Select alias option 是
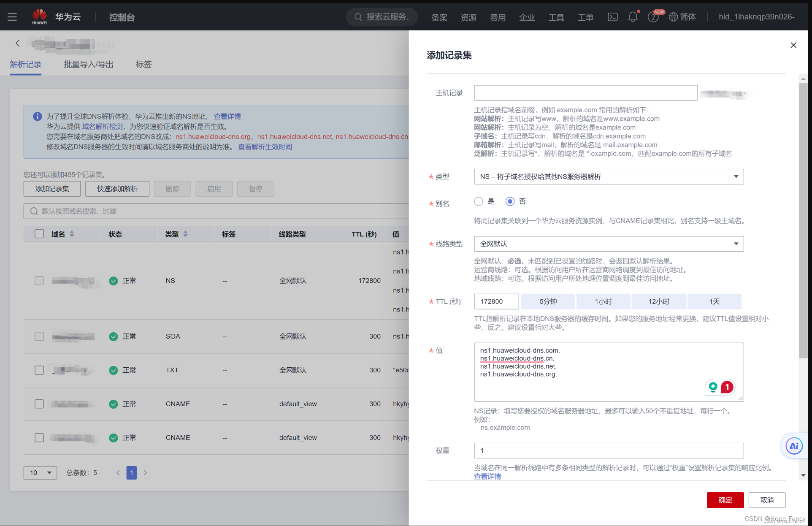The image size is (812, 526). [x=478, y=202]
